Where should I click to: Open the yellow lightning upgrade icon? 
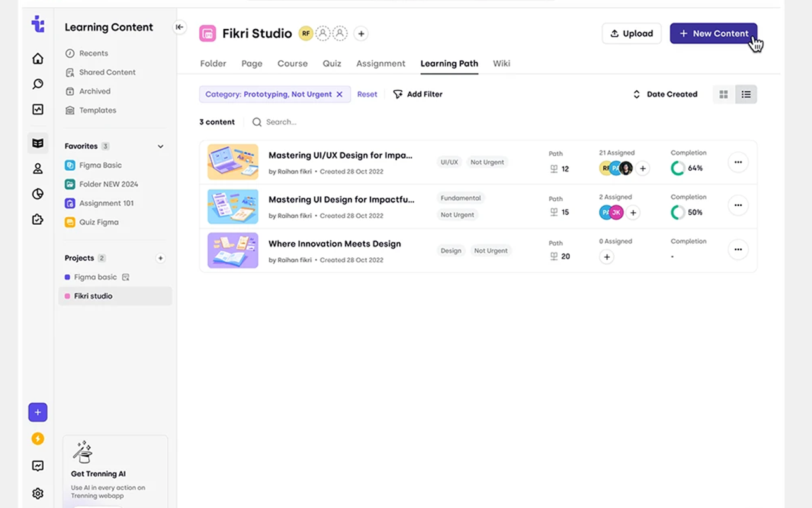point(37,438)
